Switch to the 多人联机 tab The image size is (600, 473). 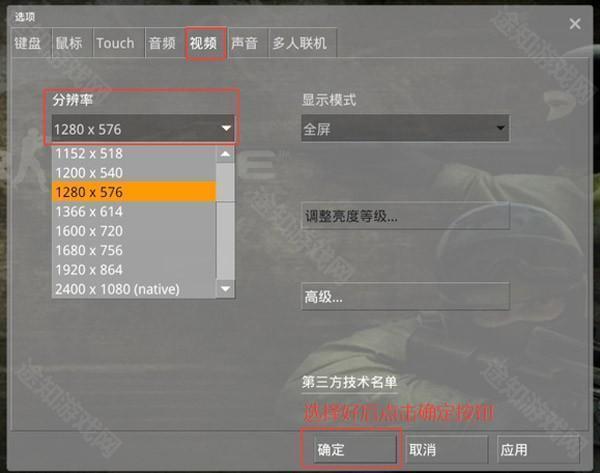tap(300, 43)
